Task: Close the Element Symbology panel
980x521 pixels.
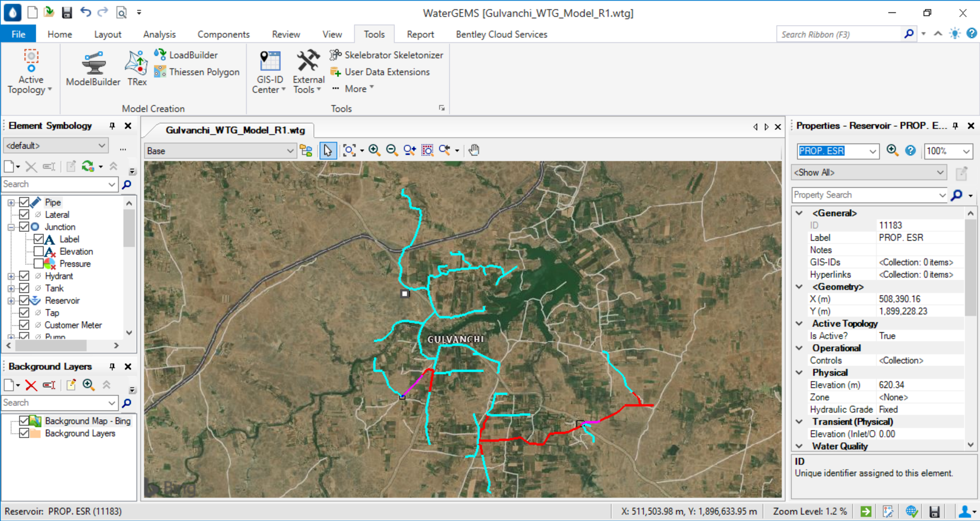Action: pyautogui.click(x=128, y=126)
